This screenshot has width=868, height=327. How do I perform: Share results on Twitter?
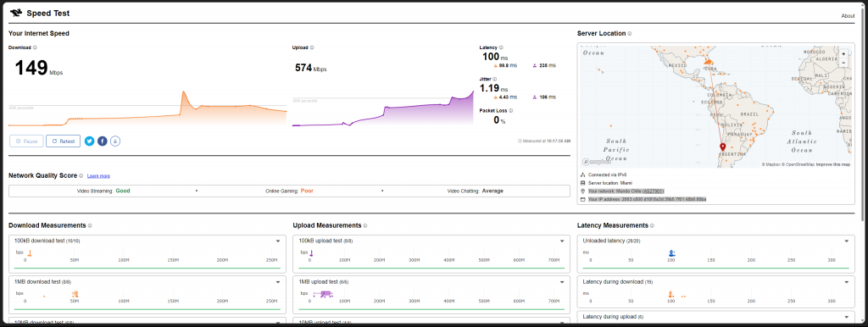[x=90, y=141]
